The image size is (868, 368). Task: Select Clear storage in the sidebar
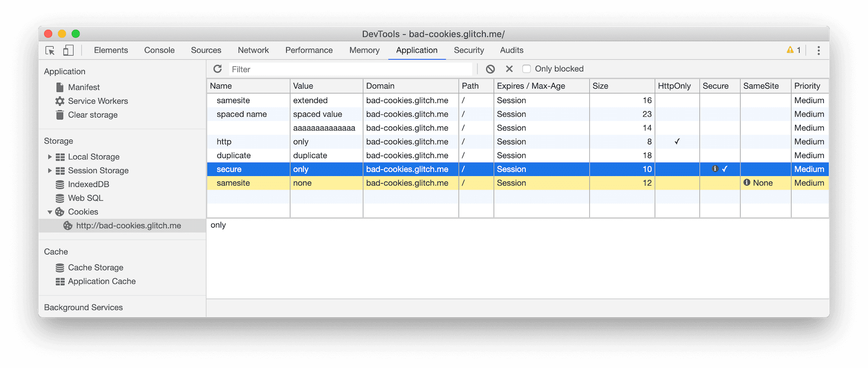tap(93, 115)
